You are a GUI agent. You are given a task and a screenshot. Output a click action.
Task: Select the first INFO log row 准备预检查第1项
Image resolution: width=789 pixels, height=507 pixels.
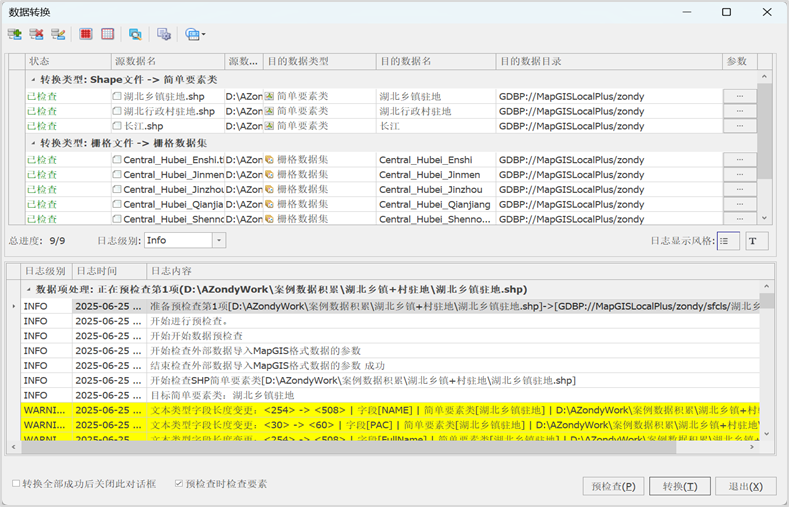pyautogui.click(x=390, y=306)
